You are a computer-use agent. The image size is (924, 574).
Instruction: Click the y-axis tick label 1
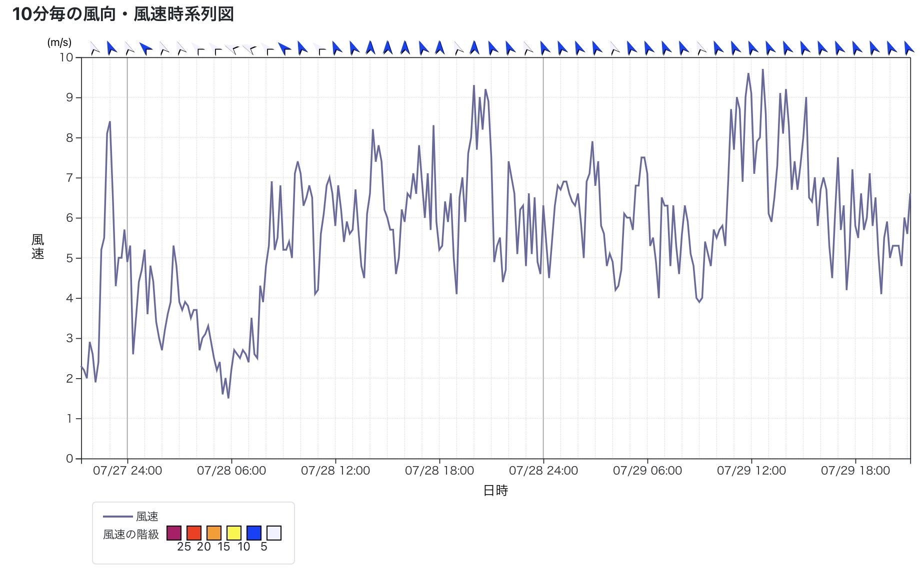coord(70,419)
